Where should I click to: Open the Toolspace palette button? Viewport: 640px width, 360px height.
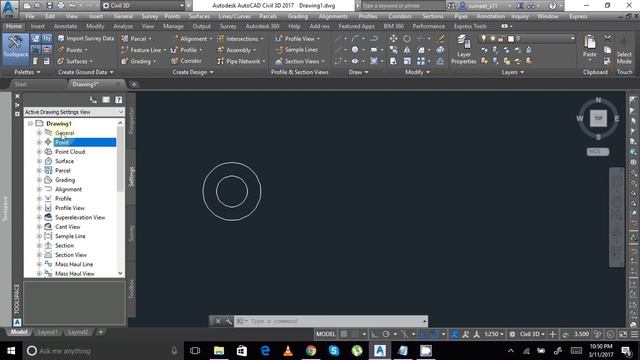pos(16,49)
